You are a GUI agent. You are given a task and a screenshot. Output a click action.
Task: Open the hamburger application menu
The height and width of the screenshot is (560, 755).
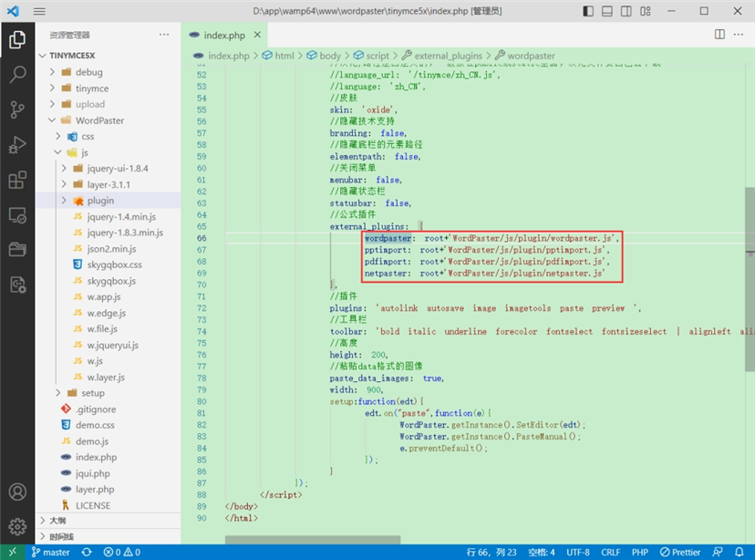[x=39, y=11]
